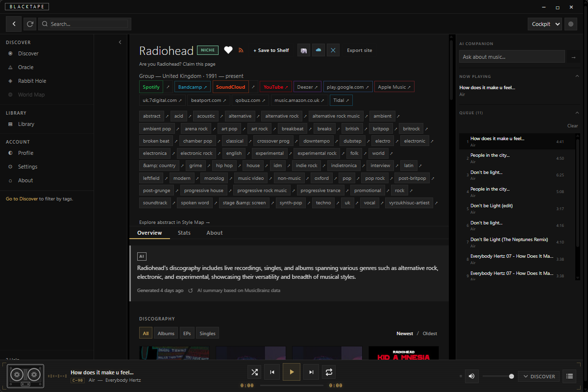Toggle repeat mode
The height and width of the screenshot is (392, 588).
[x=329, y=372]
